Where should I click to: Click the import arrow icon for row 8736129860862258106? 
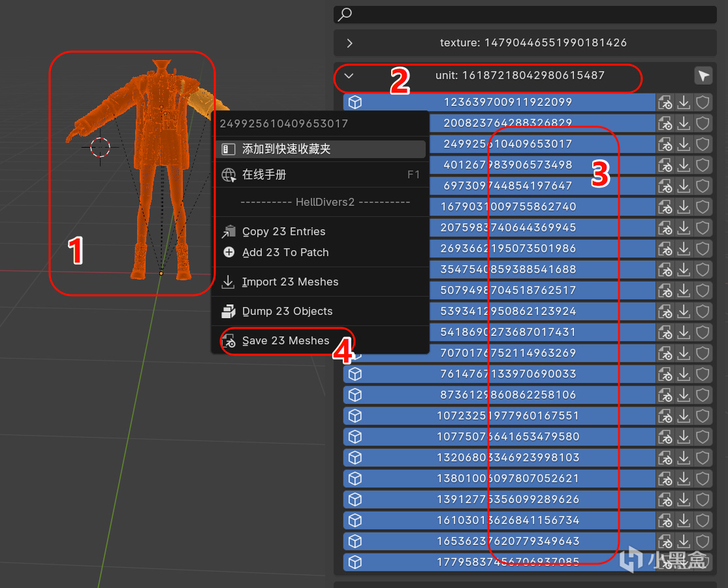point(684,395)
